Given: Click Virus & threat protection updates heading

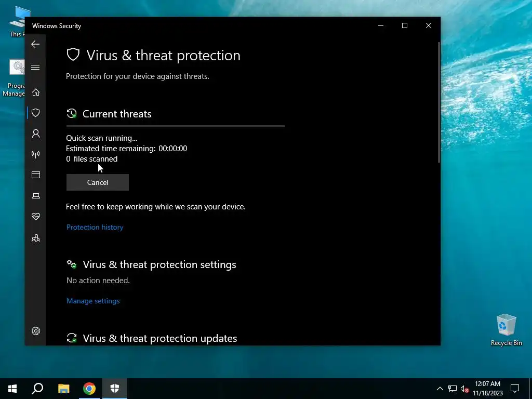Looking at the screenshot, I should pyautogui.click(x=160, y=338).
